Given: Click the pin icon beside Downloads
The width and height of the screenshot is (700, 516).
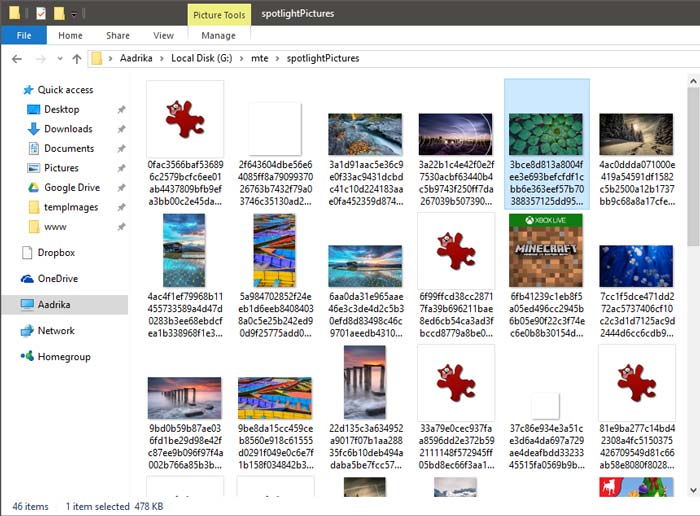Looking at the screenshot, I should (x=121, y=129).
